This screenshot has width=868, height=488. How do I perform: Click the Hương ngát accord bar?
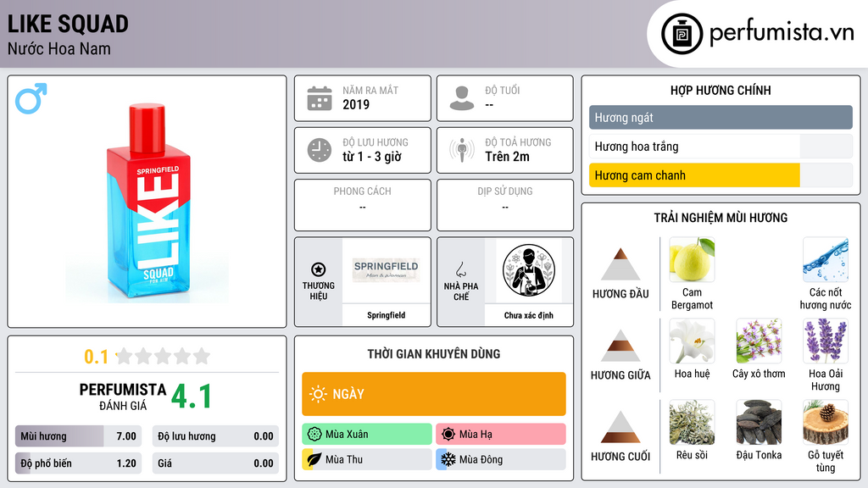coord(721,117)
